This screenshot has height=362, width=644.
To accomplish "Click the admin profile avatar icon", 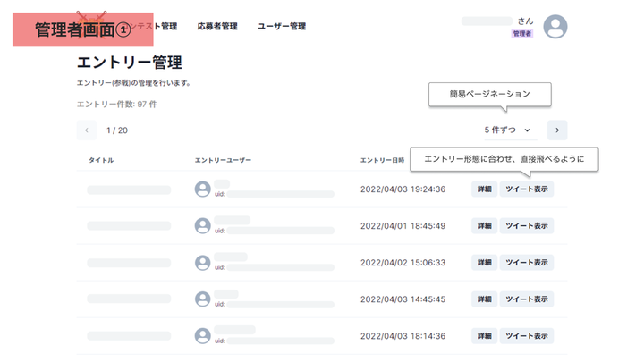I will pos(555,27).
